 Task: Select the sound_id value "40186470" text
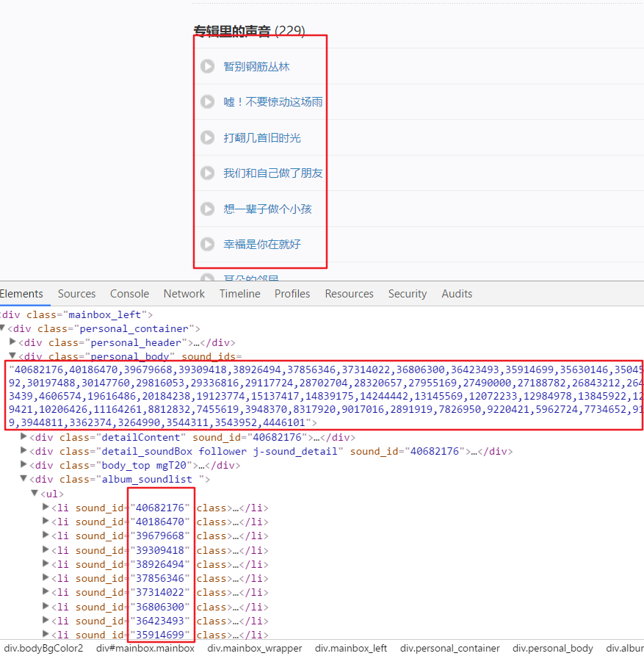click(160, 522)
